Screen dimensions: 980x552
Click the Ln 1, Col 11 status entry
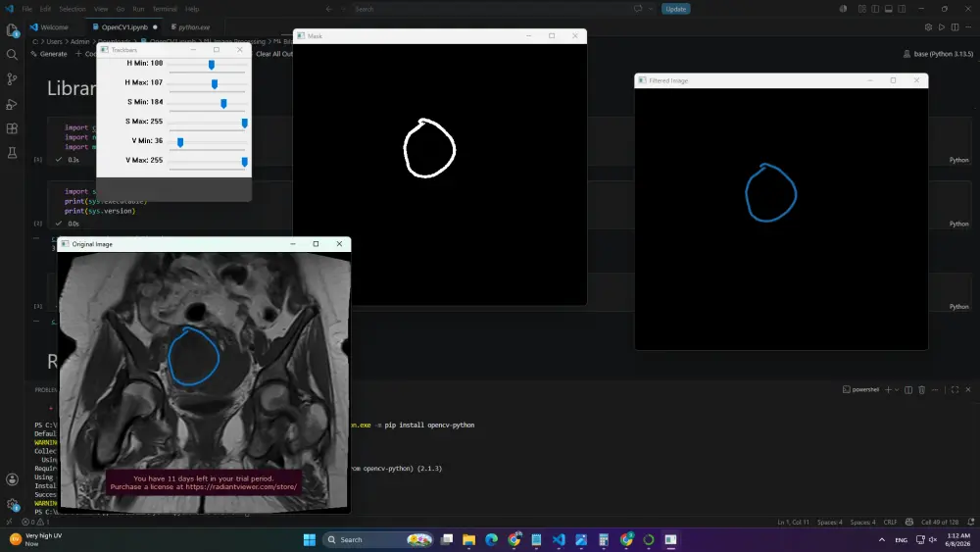point(793,522)
